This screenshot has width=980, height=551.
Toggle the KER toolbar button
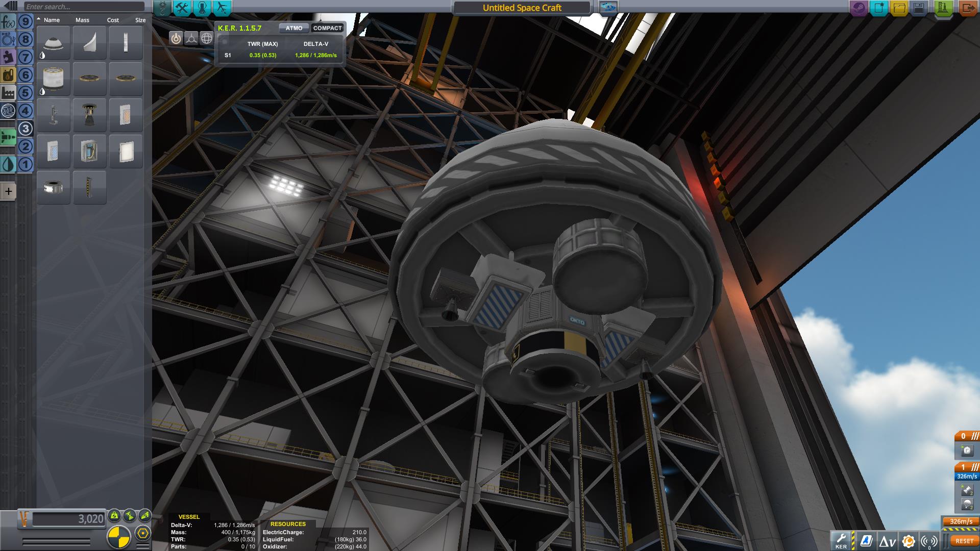[841, 541]
